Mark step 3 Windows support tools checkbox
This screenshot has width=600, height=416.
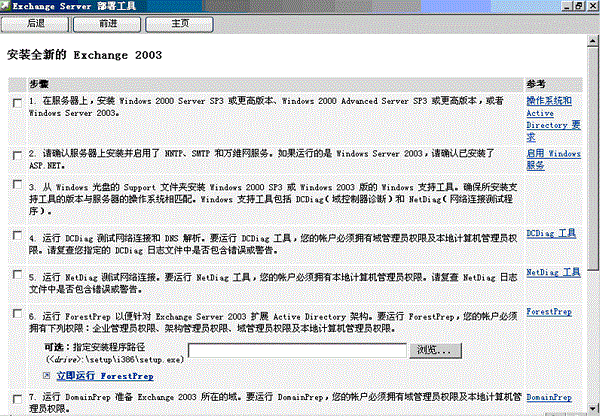(17, 184)
